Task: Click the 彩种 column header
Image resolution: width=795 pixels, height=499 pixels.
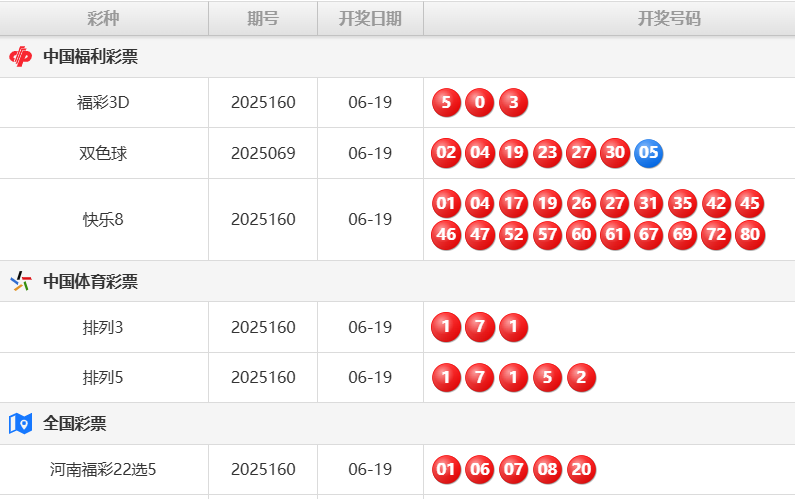Action: point(103,18)
